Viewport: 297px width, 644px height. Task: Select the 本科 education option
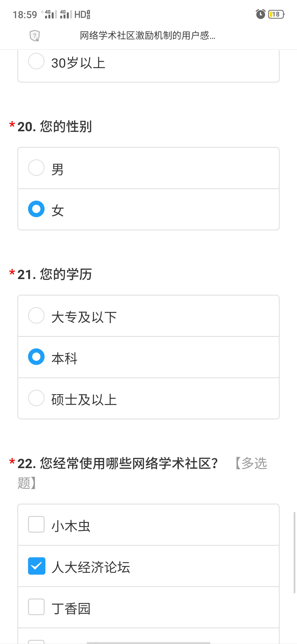point(36,357)
